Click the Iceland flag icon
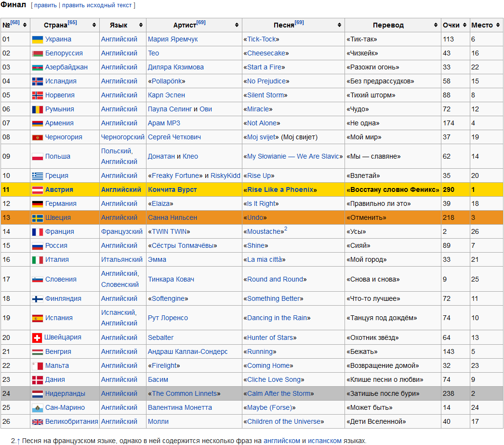The height and width of the screenshot is (445, 504). pos(38,81)
